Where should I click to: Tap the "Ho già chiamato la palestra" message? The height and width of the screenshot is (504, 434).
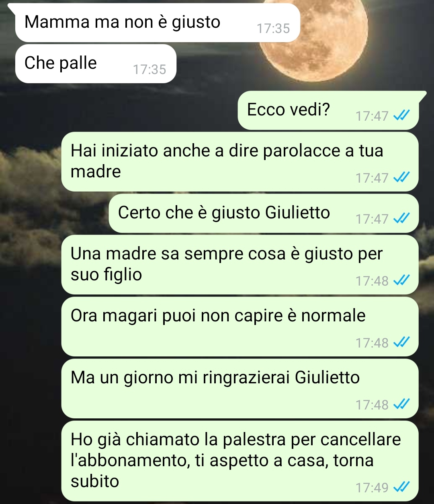click(x=240, y=461)
